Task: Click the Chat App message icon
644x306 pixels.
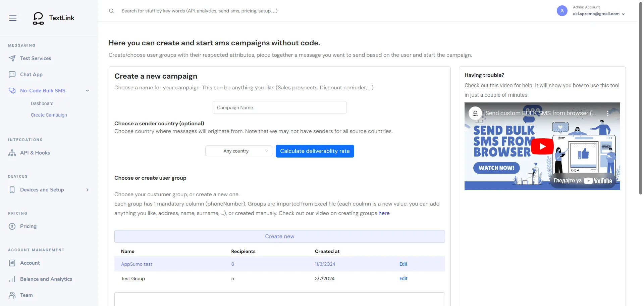Action: point(12,75)
